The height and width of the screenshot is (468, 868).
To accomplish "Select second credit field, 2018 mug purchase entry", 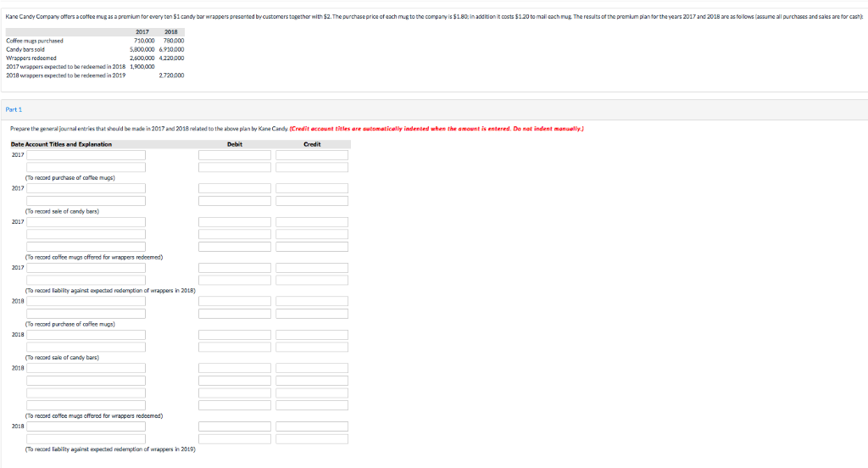I will [x=312, y=314].
